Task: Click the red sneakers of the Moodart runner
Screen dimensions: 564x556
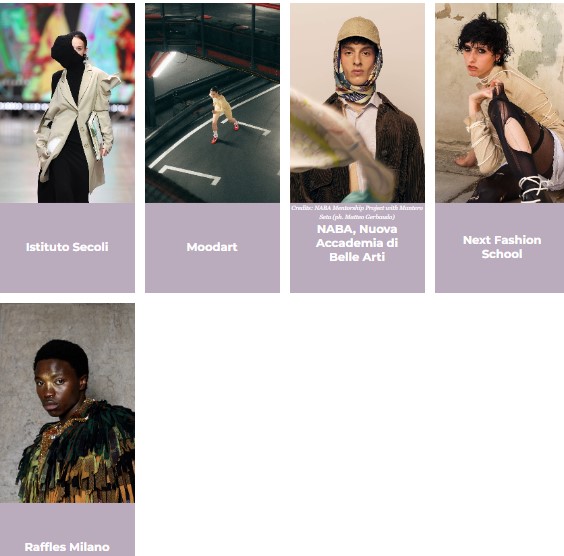Action: click(225, 133)
